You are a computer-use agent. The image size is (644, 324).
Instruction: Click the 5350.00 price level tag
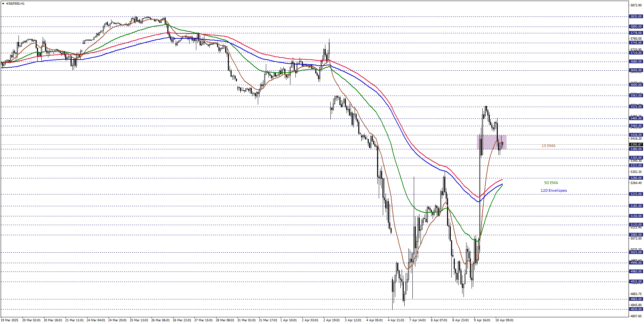(636, 158)
